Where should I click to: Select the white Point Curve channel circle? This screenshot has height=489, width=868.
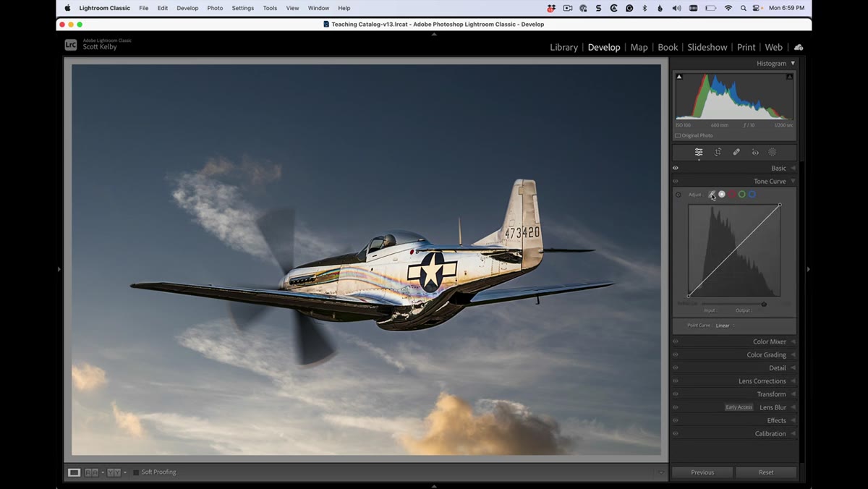(x=722, y=195)
